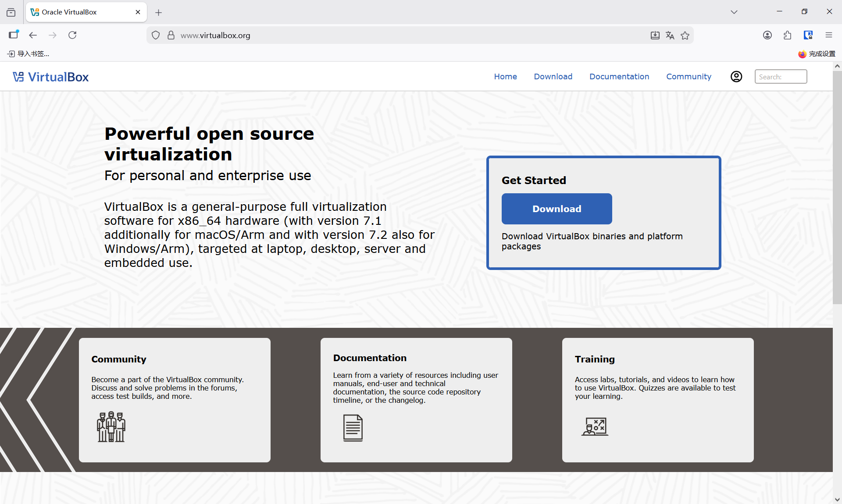Click the Documentation page icon
This screenshot has height=504, width=842.
(x=353, y=428)
